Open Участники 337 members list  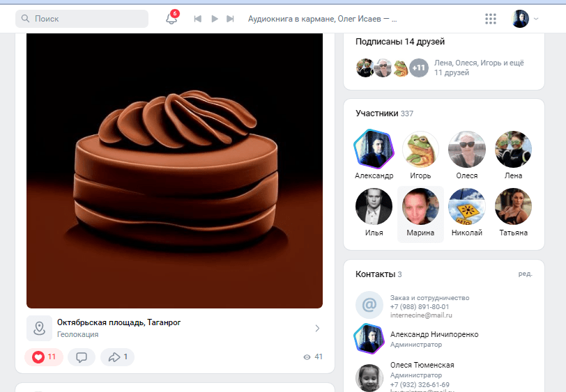point(385,113)
